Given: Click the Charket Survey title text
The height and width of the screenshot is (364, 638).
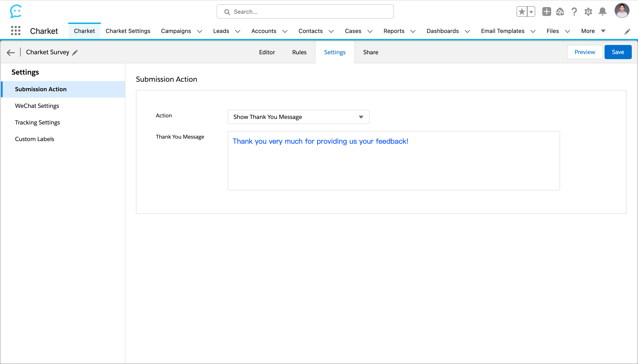Looking at the screenshot, I should (48, 52).
